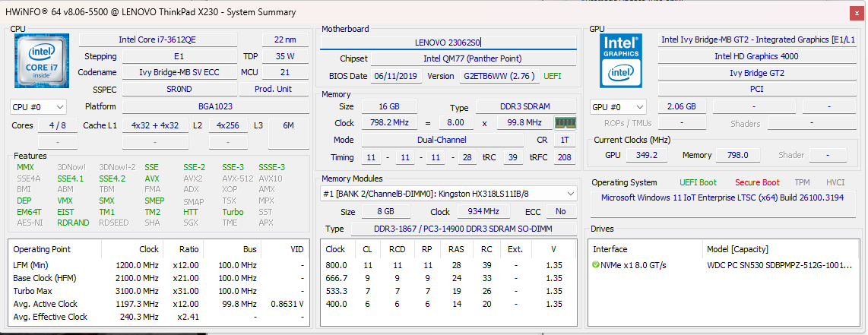Click the HVCI status indicator
The width and height of the screenshot is (868, 335).
pos(835,182)
